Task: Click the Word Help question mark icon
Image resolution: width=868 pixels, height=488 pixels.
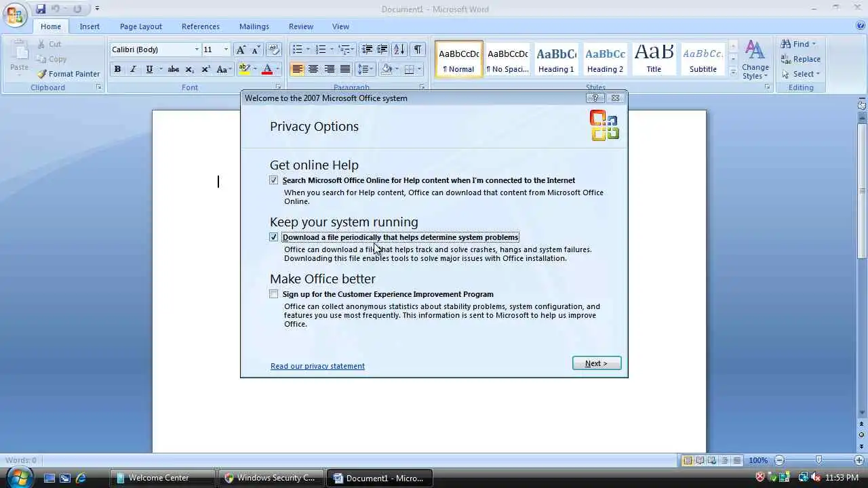Action: click(861, 26)
